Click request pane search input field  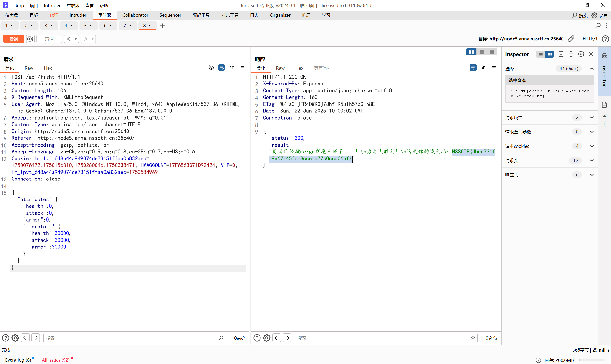pyautogui.click(x=135, y=338)
